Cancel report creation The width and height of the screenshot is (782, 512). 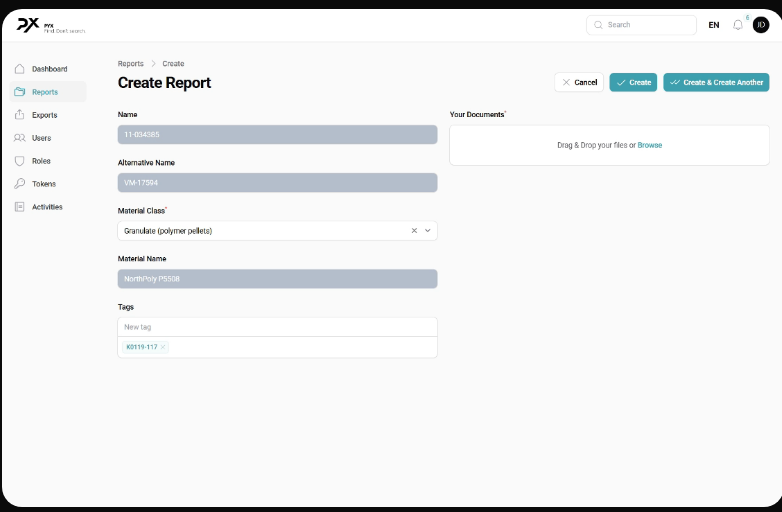click(579, 82)
